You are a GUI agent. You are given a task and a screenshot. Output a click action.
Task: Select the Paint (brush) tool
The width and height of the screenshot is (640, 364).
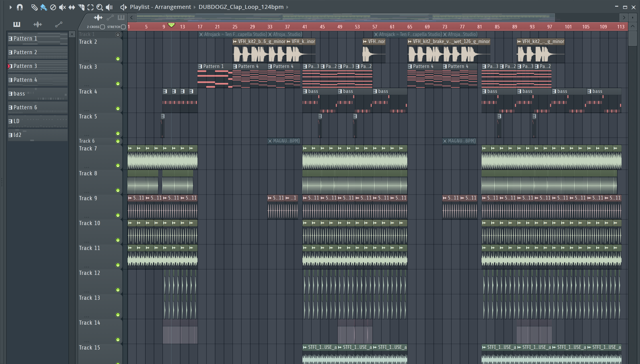pyautogui.click(x=44, y=7)
